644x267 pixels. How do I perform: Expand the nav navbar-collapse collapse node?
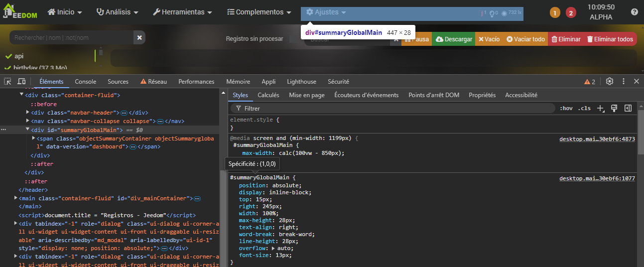[28, 121]
